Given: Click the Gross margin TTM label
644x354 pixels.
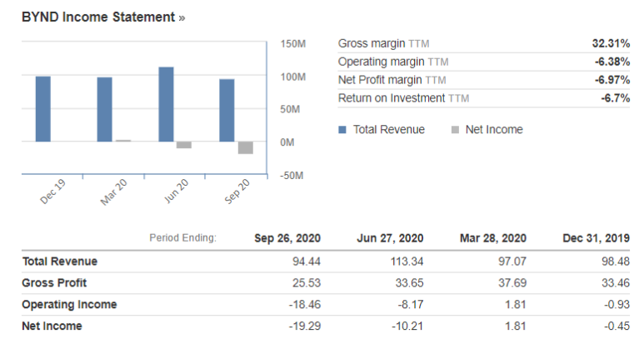Looking at the screenshot, I should 383,43.
